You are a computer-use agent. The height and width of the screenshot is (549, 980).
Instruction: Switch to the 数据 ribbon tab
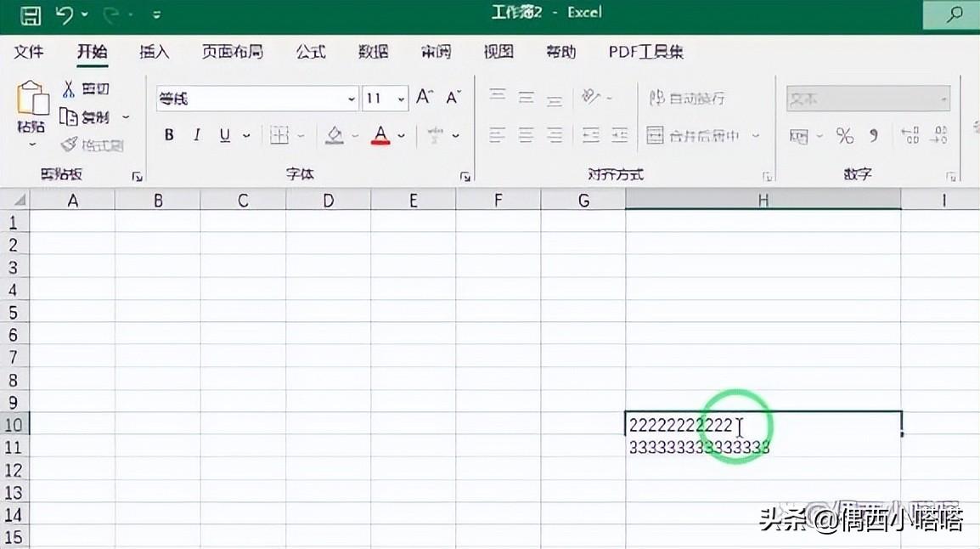point(372,52)
